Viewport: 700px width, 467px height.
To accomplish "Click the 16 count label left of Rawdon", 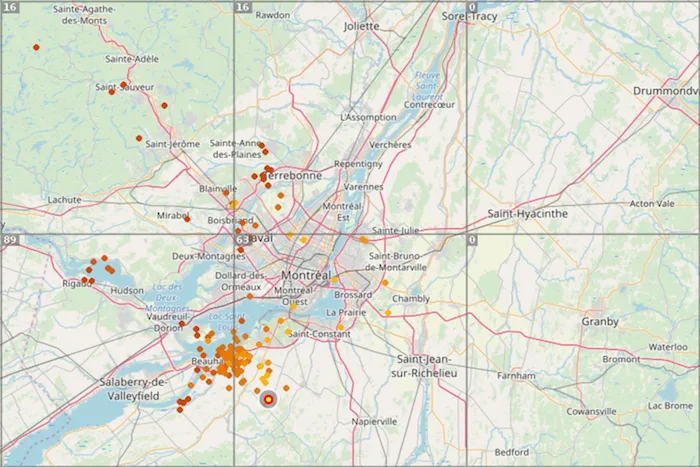I will [242, 7].
